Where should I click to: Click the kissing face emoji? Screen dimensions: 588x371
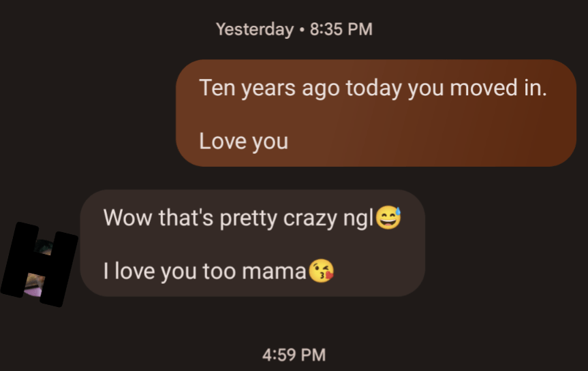pos(321,272)
